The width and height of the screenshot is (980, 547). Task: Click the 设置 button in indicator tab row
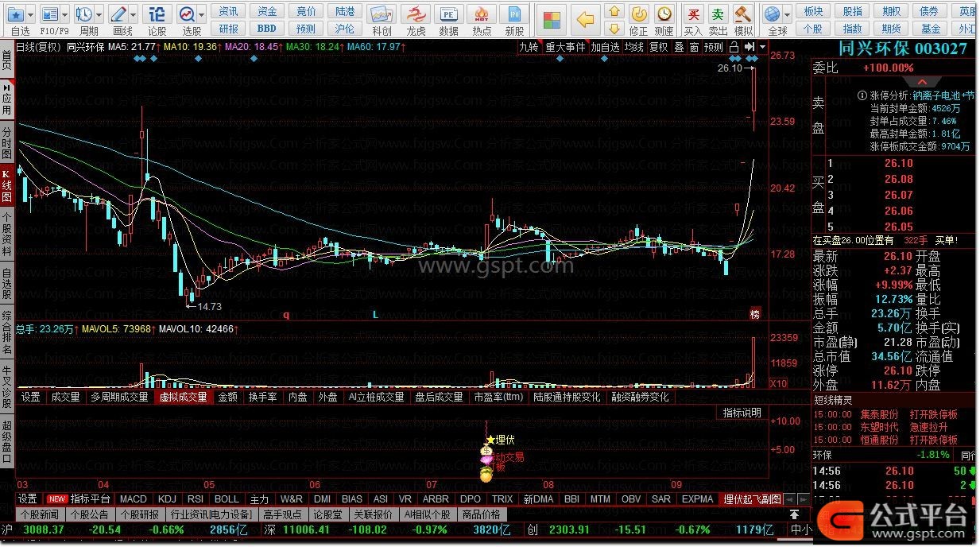(x=28, y=499)
